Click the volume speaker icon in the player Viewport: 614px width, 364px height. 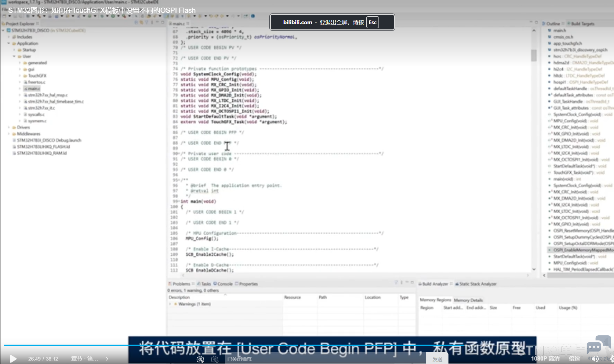(x=595, y=359)
